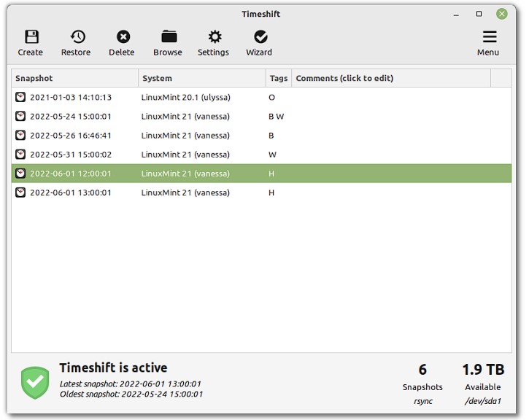
Task: Click clock icon of 2022-05-24 15:00:01 snapshot
Action: tap(20, 116)
